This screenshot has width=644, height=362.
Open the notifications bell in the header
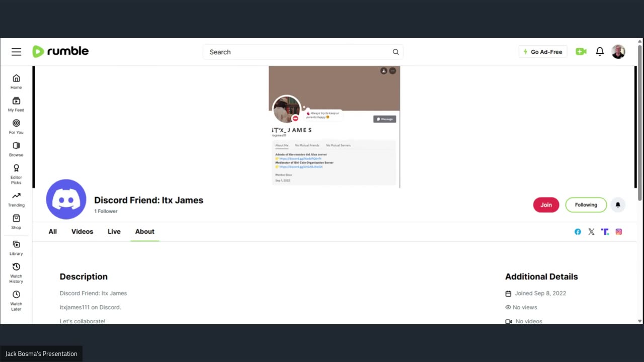point(600,51)
